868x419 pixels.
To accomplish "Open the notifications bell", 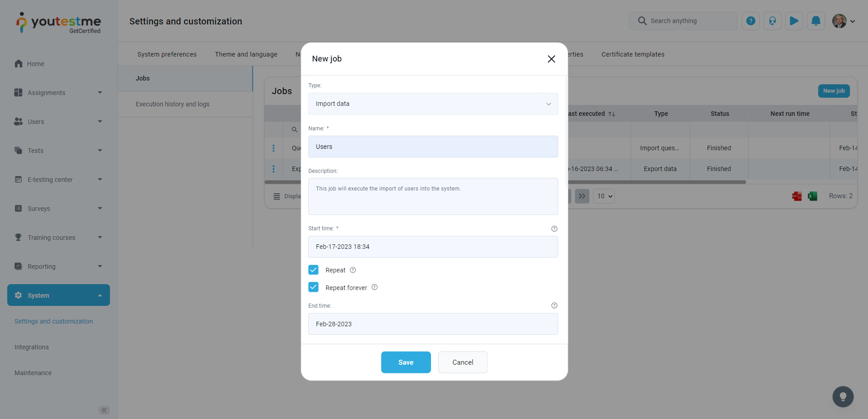I will [816, 21].
